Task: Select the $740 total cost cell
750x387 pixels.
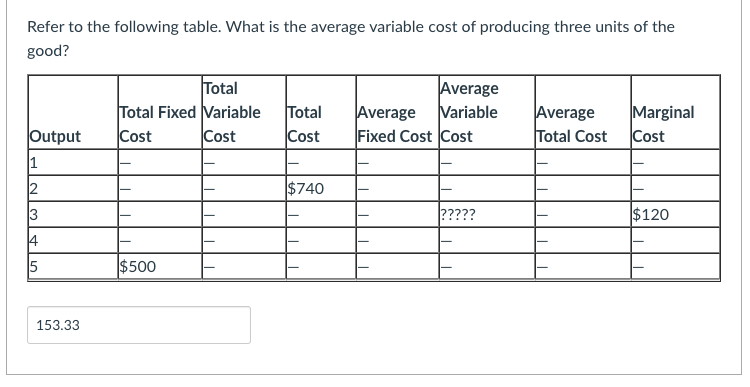Action: [x=321, y=188]
